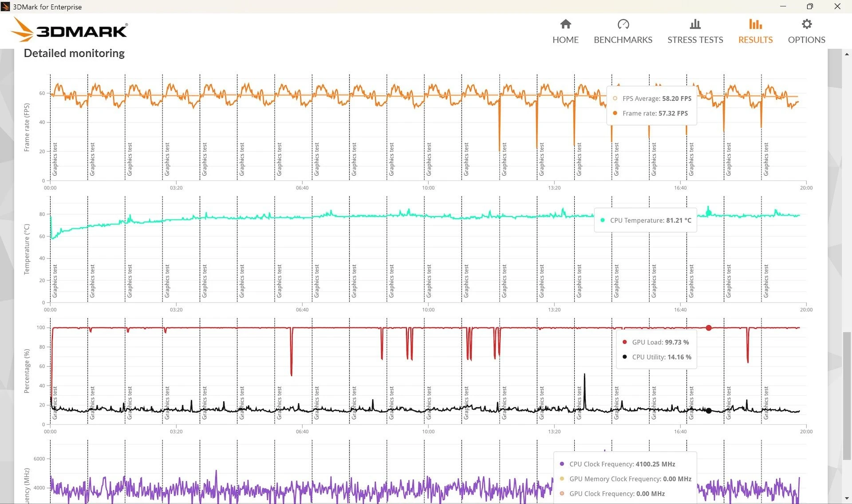
Task: Restore down the 3DMark window
Action: [810, 6]
